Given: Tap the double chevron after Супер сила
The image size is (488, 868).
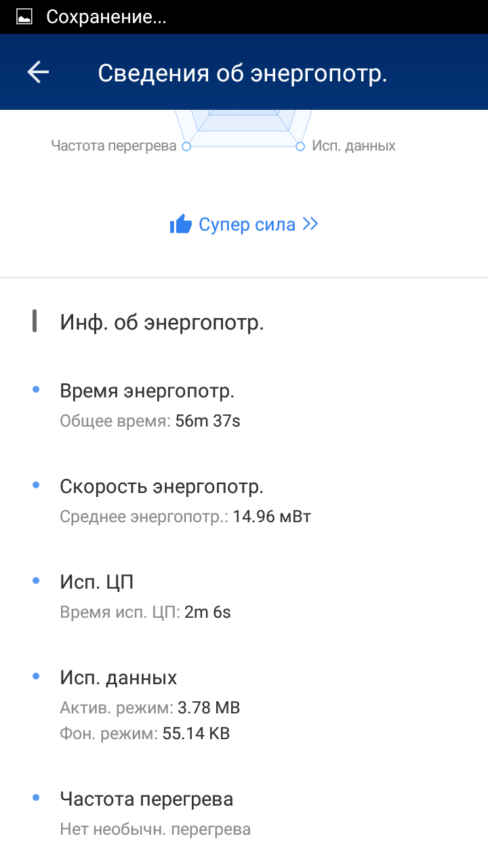Looking at the screenshot, I should pyautogui.click(x=310, y=224).
